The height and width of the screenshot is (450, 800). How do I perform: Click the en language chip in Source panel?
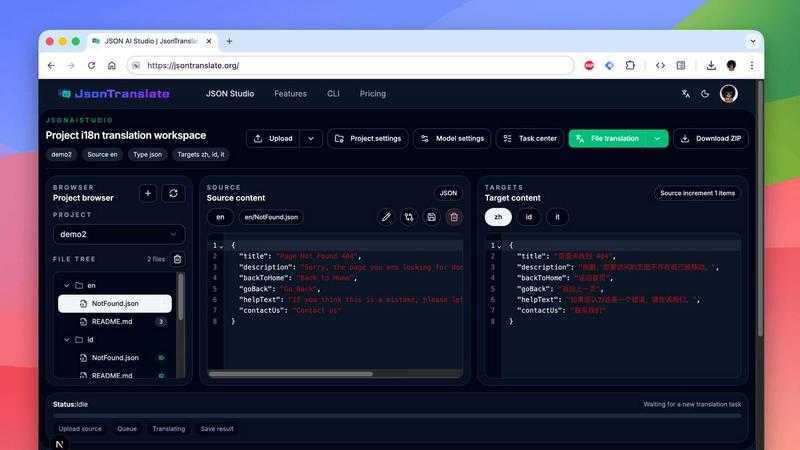coord(220,217)
